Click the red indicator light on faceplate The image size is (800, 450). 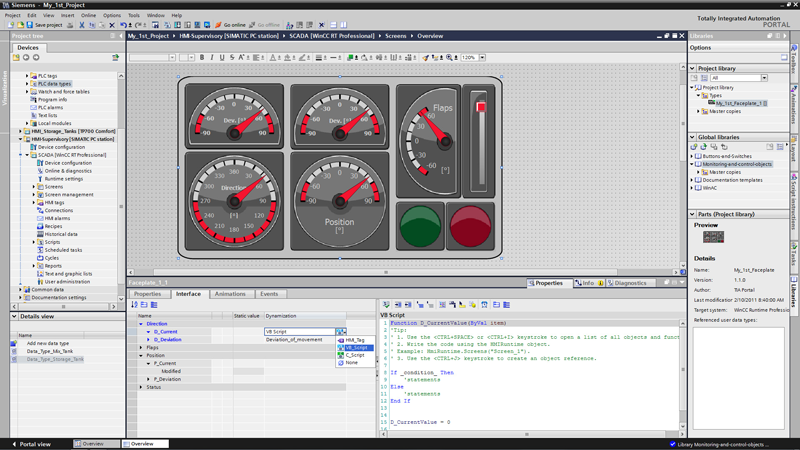coord(470,226)
